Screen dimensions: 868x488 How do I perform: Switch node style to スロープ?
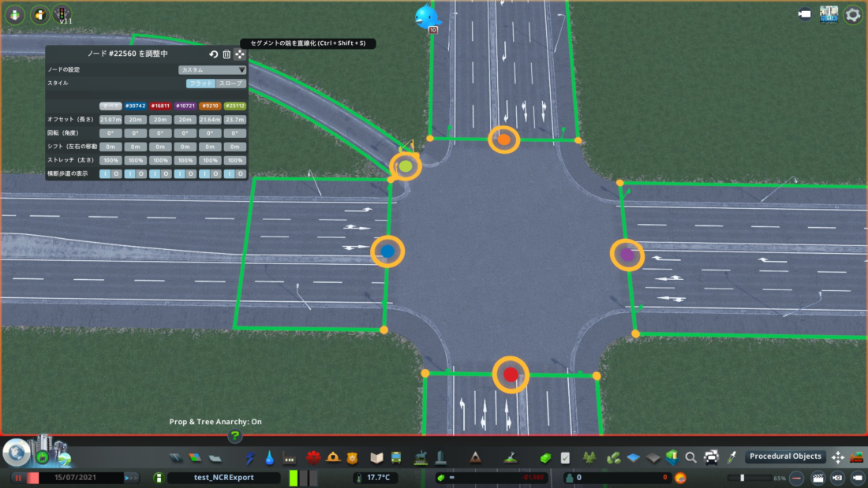point(231,84)
